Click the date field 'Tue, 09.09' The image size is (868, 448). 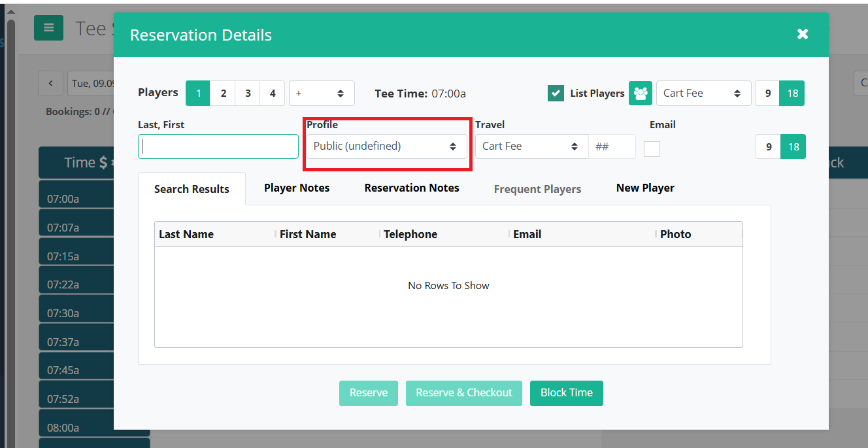[x=91, y=84]
